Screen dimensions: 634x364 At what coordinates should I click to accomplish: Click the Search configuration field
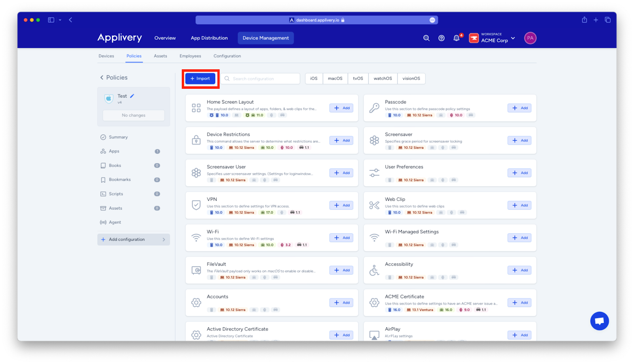(x=262, y=78)
